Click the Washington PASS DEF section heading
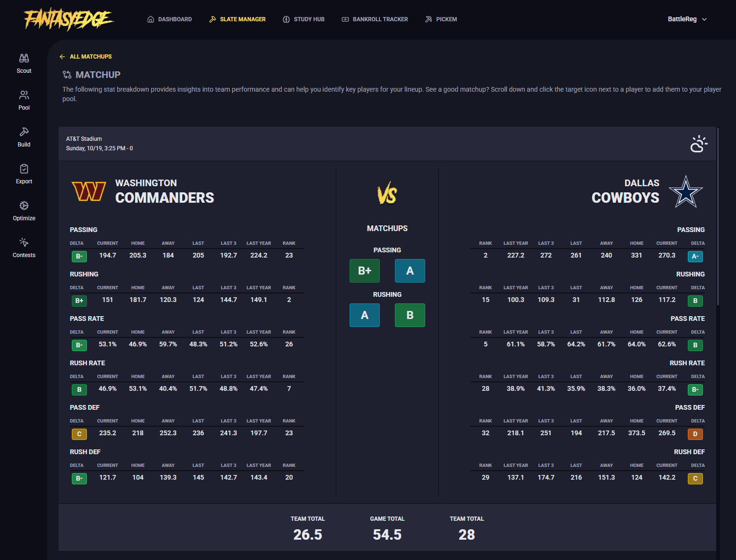 [x=85, y=407]
